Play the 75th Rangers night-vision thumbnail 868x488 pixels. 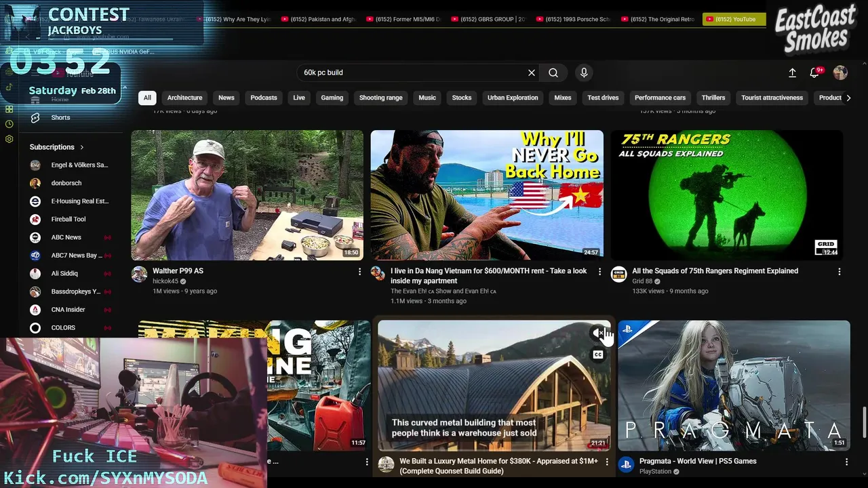(x=726, y=195)
